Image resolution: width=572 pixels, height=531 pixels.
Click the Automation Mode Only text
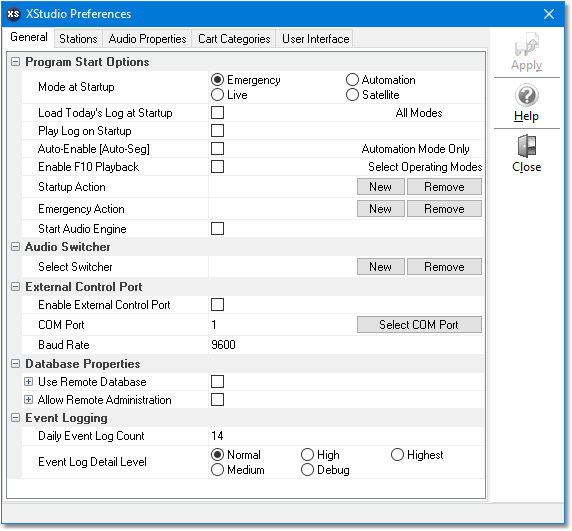416,149
